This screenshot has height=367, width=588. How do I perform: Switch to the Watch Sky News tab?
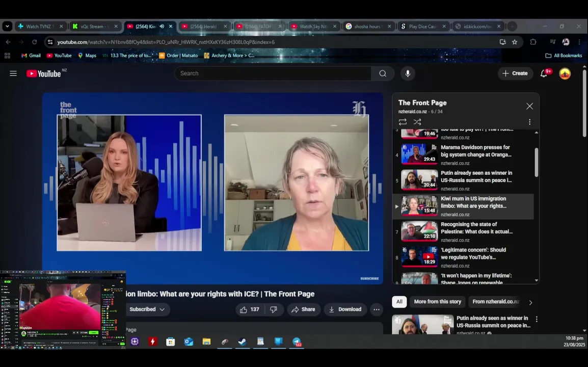point(313,27)
